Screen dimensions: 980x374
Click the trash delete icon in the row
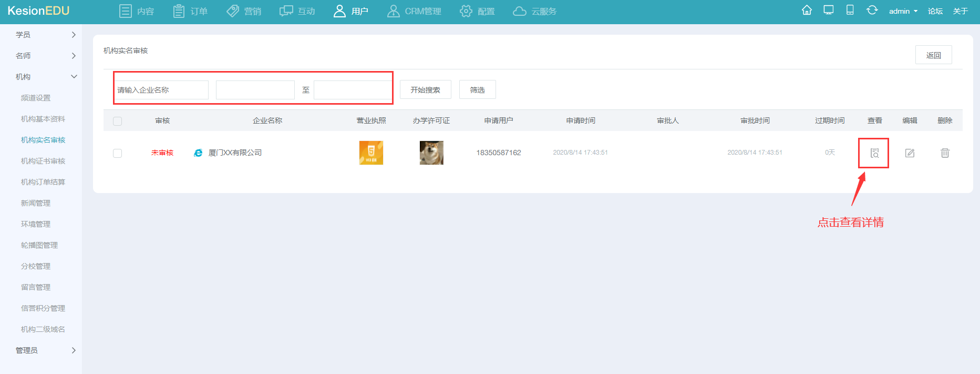(945, 153)
